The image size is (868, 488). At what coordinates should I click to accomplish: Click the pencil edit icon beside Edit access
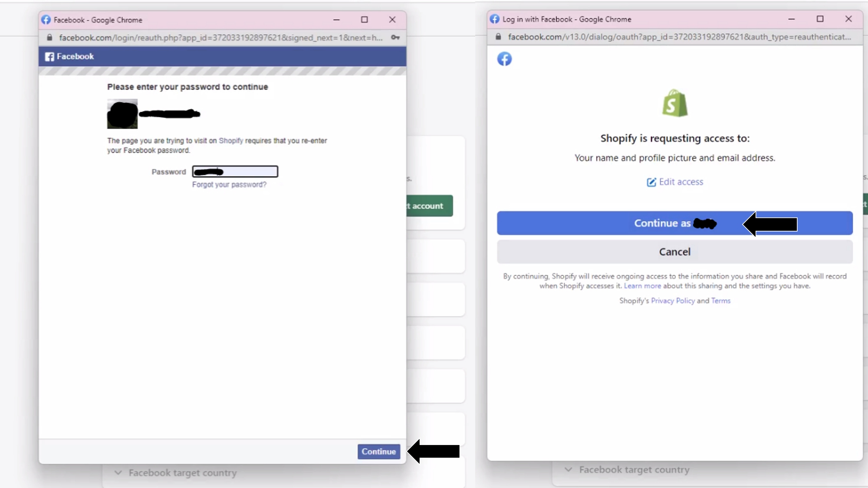pos(651,183)
